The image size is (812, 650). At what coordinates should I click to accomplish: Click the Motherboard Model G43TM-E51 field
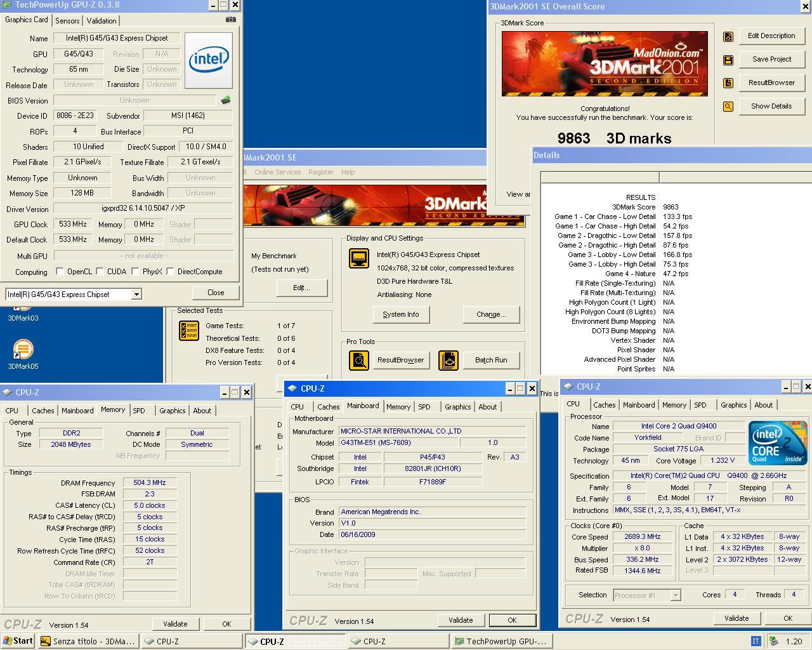398,442
